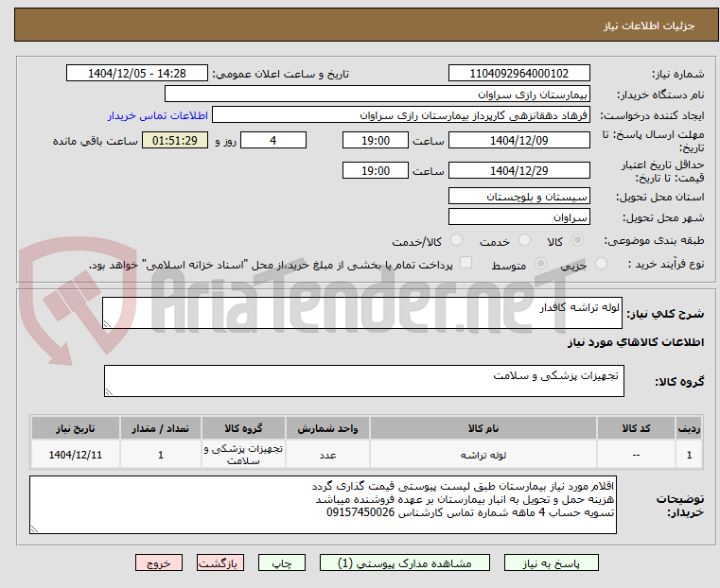Toggle the Islamic treasury bonds payment checkbox
720x588 pixels.
tap(465, 263)
